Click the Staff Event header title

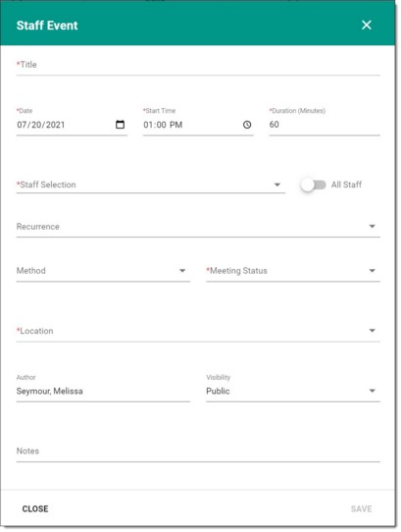click(47, 26)
